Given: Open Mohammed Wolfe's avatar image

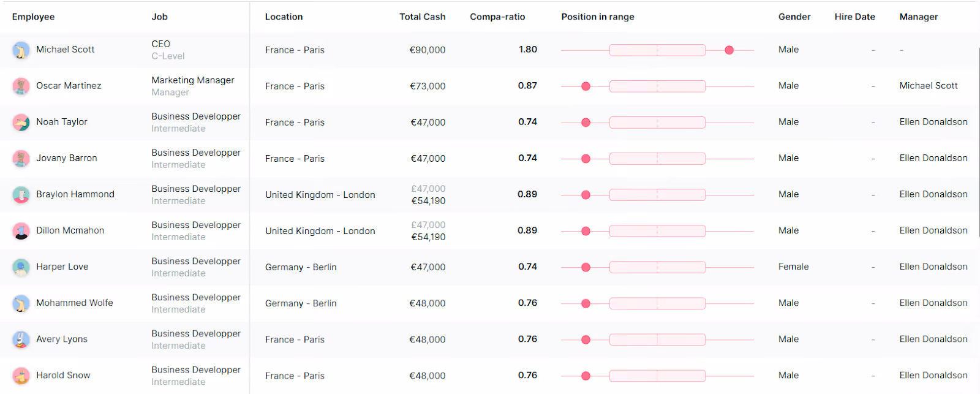Looking at the screenshot, I should coord(21,303).
